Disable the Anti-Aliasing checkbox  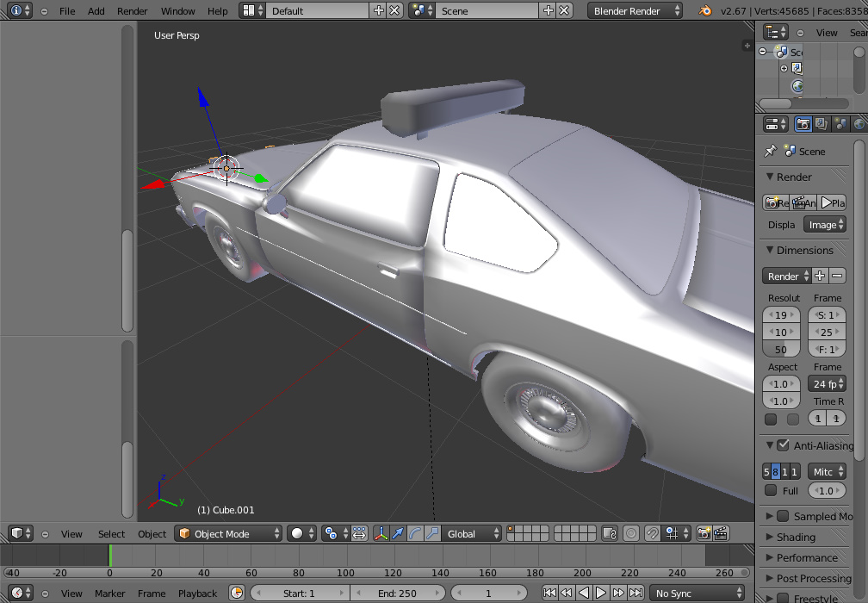(783, 445)
